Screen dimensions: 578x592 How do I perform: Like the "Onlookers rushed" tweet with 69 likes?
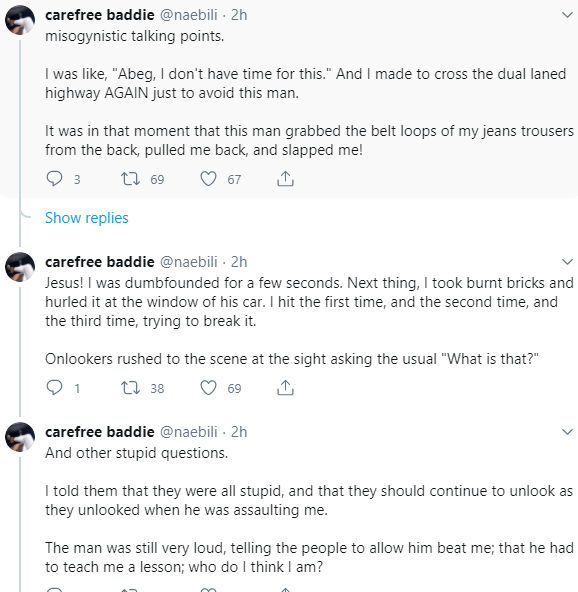click(x=208, y=388)
